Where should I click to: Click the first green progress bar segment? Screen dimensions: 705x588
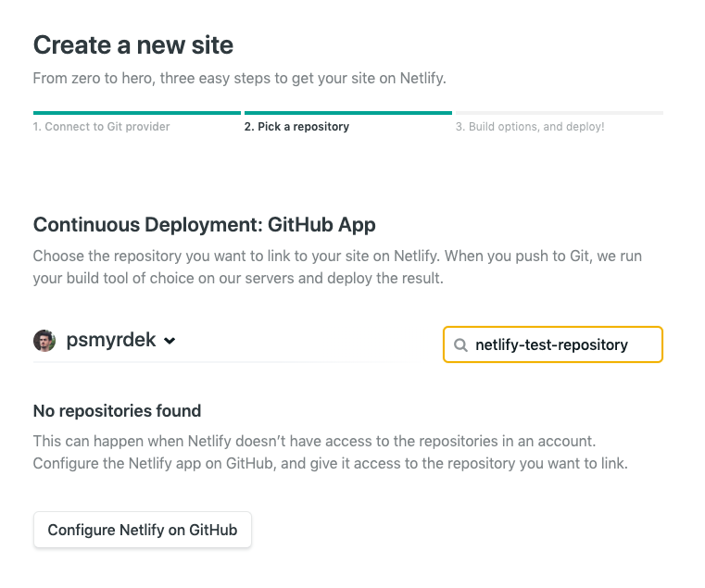coord(137,113)
